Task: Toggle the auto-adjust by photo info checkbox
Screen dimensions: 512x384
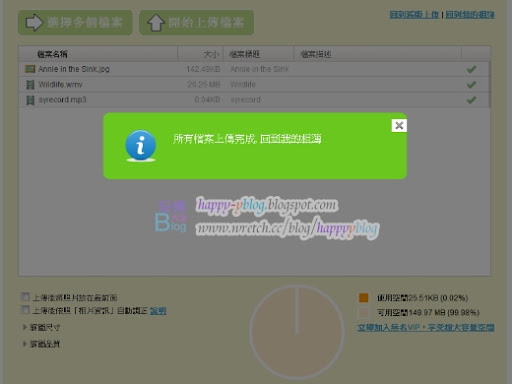Action: click(x=25, y=310)
